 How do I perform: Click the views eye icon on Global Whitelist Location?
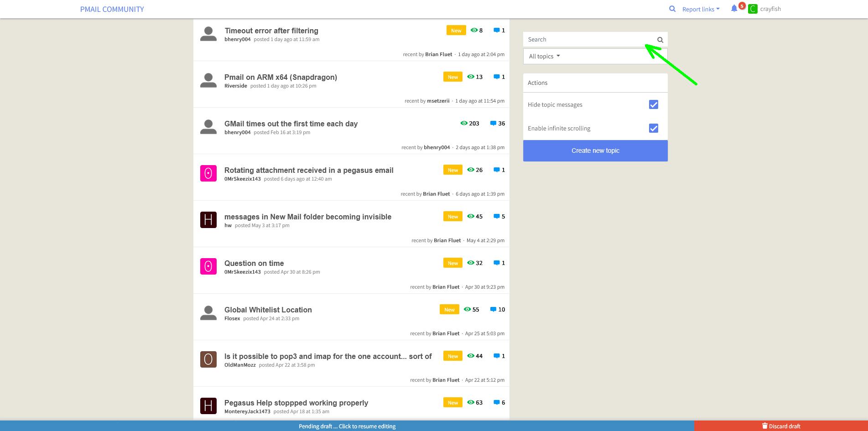pyautogui.click(x=467, y=309)
